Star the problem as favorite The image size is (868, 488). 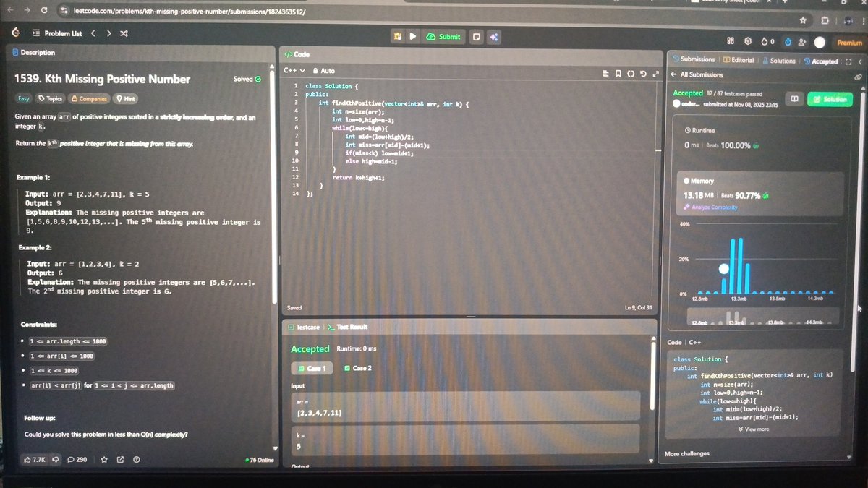point(104,459)
